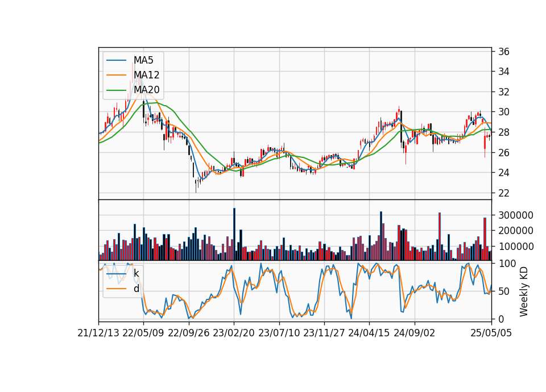546x392 pixels.
Task: Click KD axis tick 100
Action: (x=507, y=264)
